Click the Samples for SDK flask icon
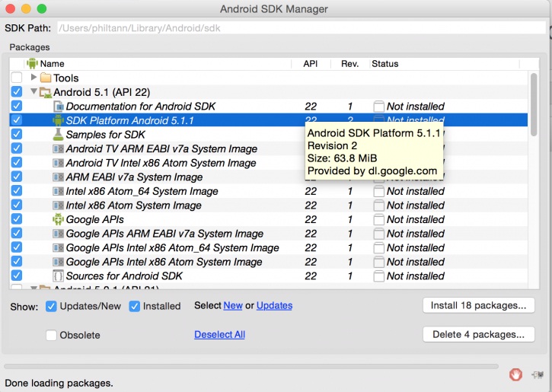 tap(58, 135)
